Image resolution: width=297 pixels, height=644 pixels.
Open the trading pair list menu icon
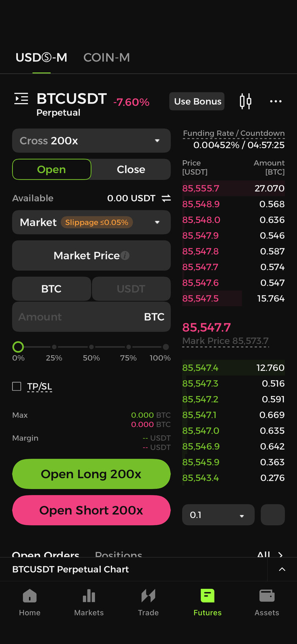(21, 99)
